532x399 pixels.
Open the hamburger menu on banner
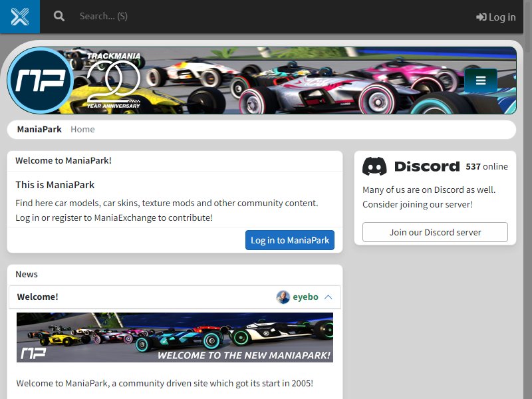[480, 80]
